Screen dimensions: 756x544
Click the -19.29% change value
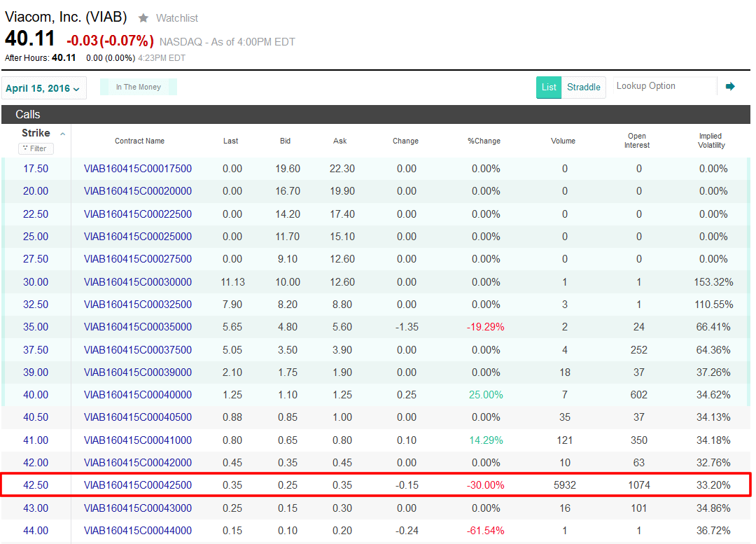click(x=486, y=327)
